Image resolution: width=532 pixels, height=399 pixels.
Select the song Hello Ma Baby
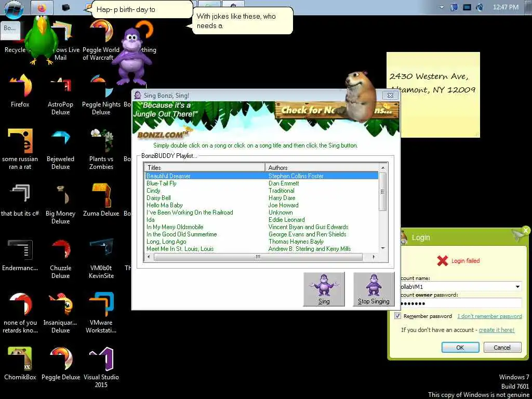(165, 205)
